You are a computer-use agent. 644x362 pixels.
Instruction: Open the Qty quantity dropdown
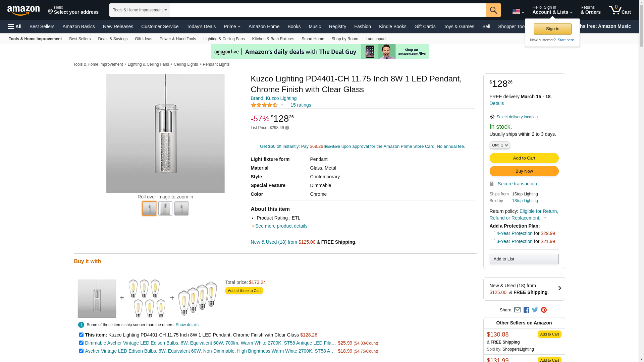[x=500, y=145]
